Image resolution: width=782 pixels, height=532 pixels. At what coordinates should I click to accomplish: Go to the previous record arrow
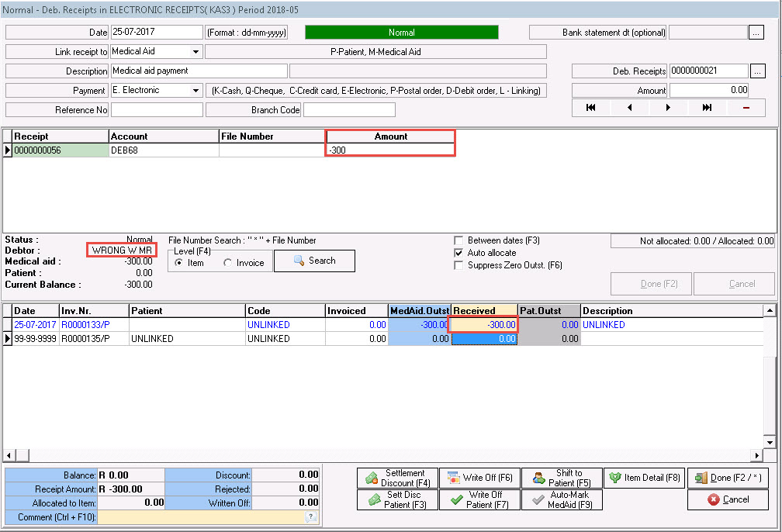629,108
